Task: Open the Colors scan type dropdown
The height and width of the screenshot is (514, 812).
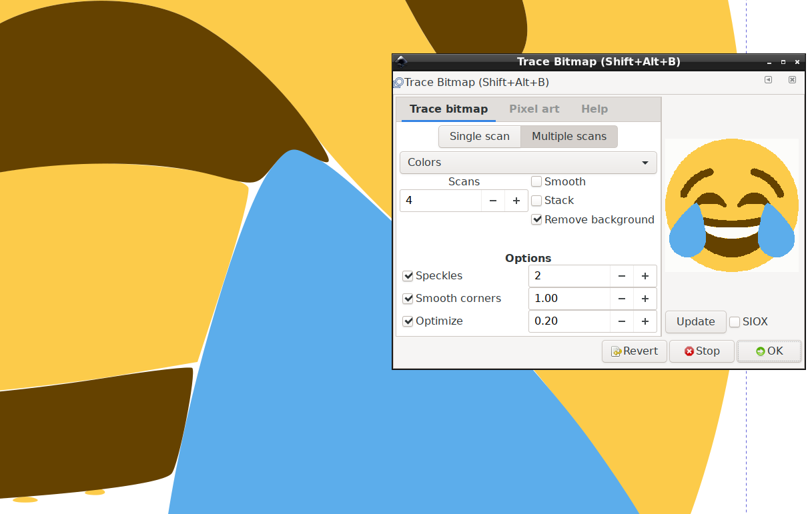Action: point(528,163)
